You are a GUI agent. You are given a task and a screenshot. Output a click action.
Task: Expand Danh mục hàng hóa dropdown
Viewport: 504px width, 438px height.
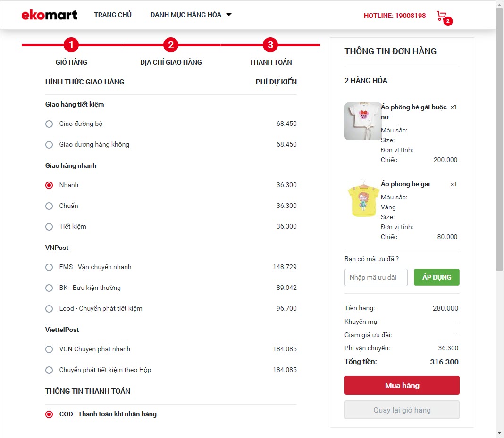click(191, 15)
